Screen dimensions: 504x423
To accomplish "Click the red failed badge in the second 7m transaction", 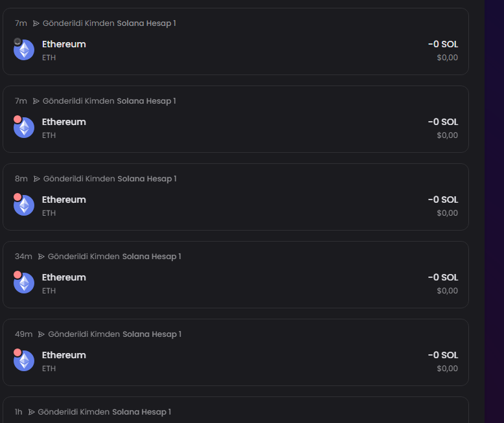I will pyautogui.click(x=17, y=119).
